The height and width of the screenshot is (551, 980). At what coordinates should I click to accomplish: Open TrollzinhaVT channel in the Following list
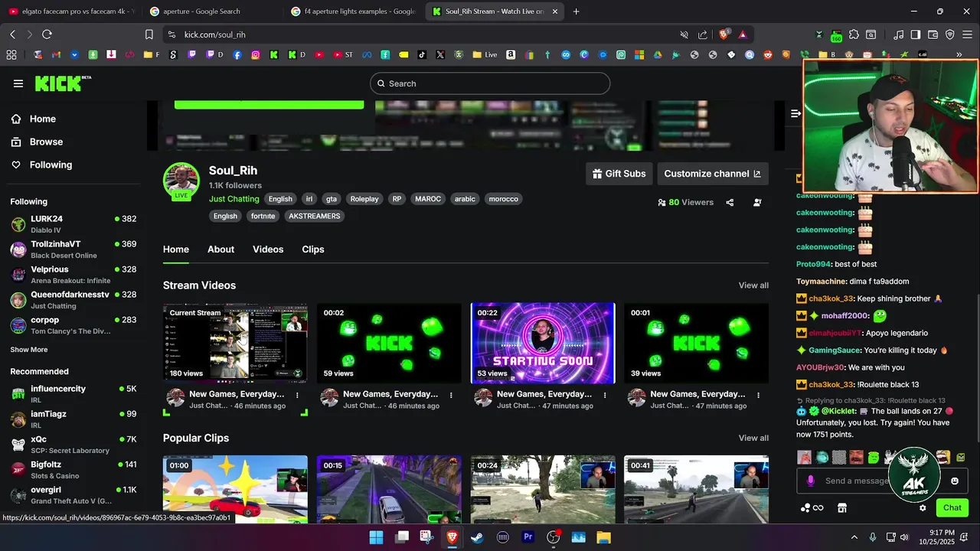pos(73,249)
